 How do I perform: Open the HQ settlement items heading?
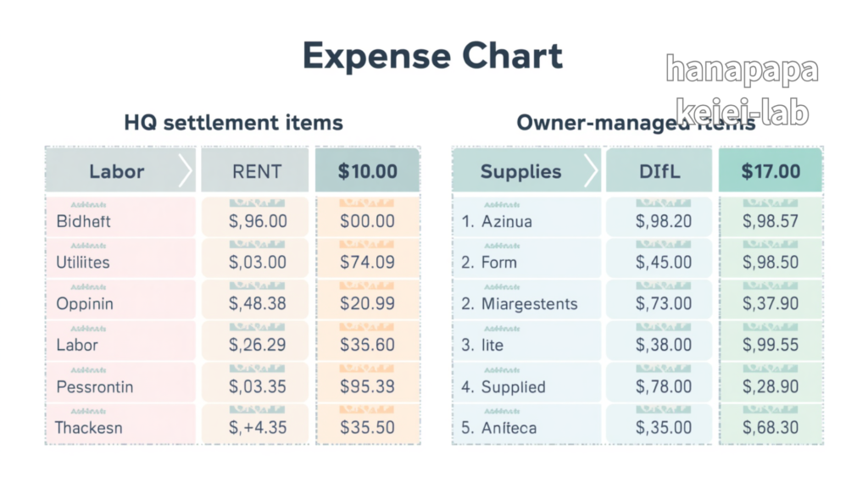(233, 123)
